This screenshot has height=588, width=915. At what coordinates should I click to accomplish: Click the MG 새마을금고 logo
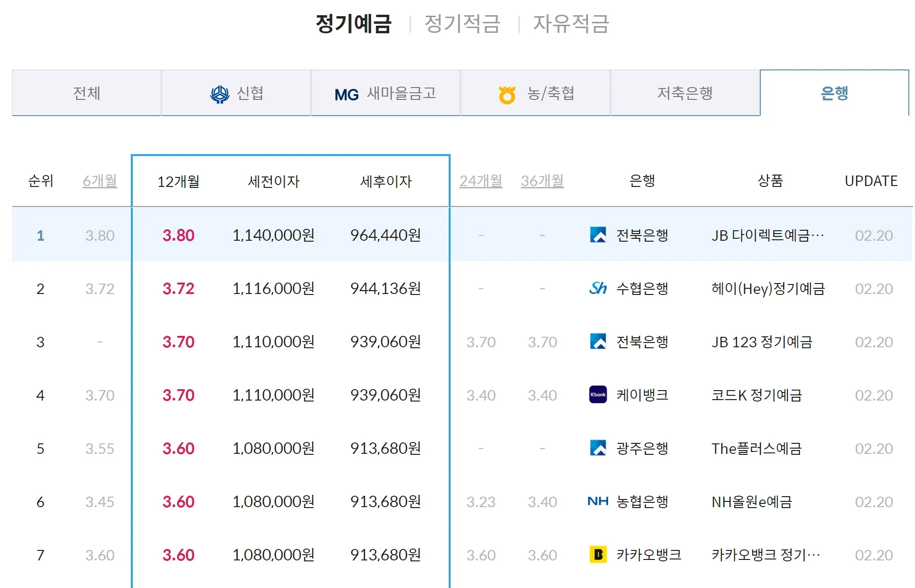pyautogui.click(x=346, y=95)
